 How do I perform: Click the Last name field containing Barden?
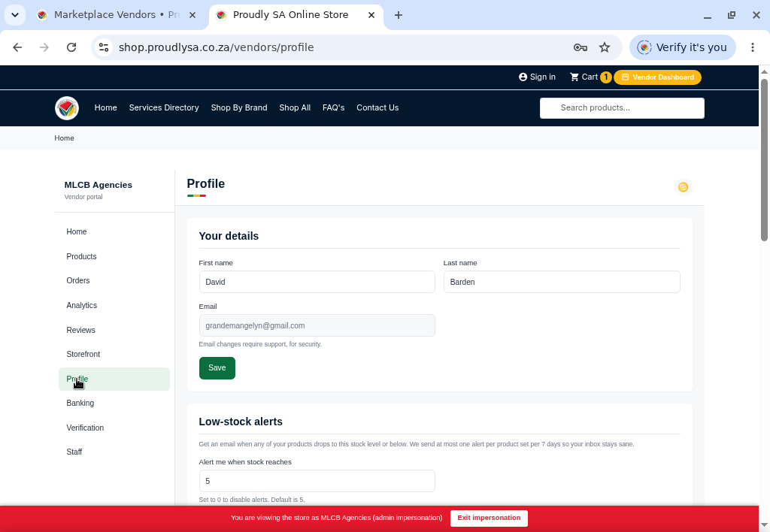[x=561, y=283]
